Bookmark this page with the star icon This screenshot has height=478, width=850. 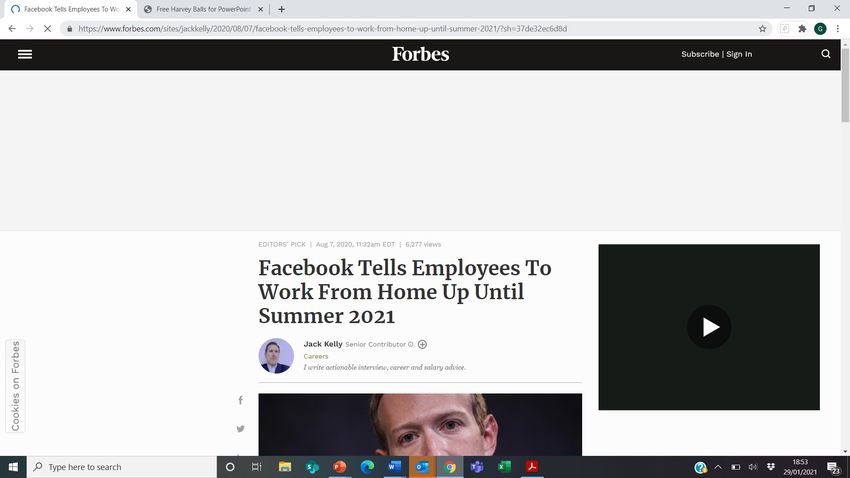coord(762,29)
